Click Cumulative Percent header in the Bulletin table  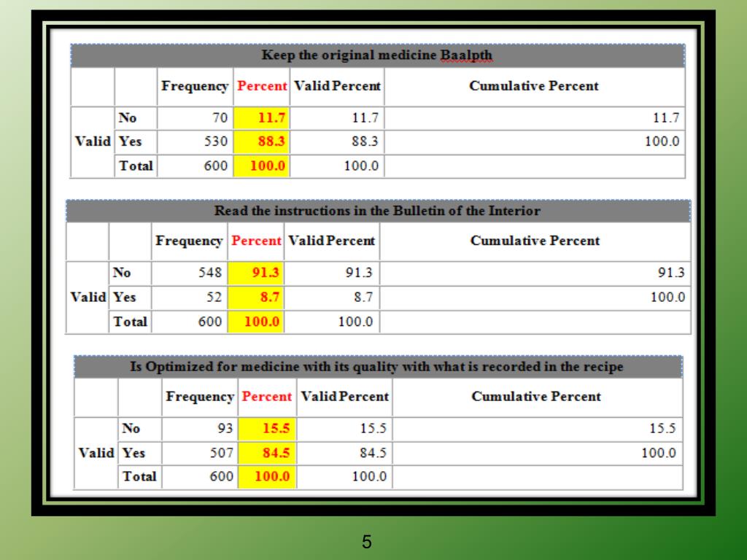[x=535, y=241]
